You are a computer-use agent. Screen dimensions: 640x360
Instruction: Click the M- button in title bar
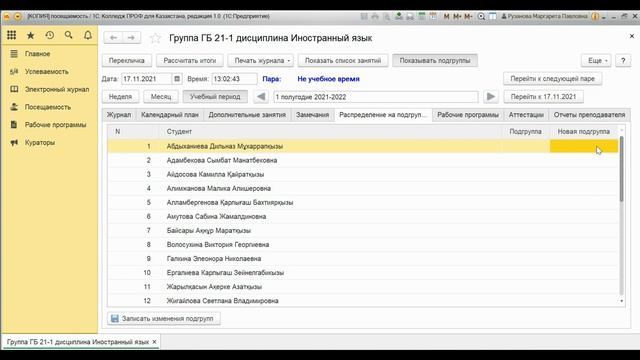[x=468, y=16]
